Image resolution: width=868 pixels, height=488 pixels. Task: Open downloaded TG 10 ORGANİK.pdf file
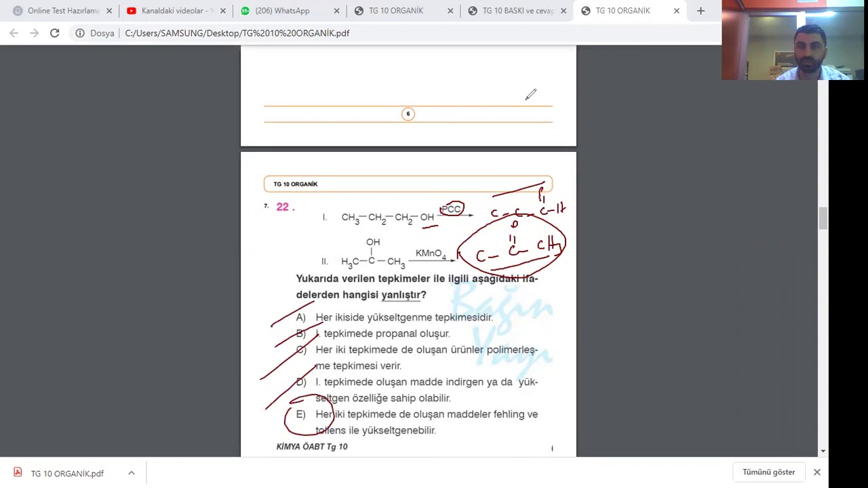pyautogui.click(x=67, y=473)
